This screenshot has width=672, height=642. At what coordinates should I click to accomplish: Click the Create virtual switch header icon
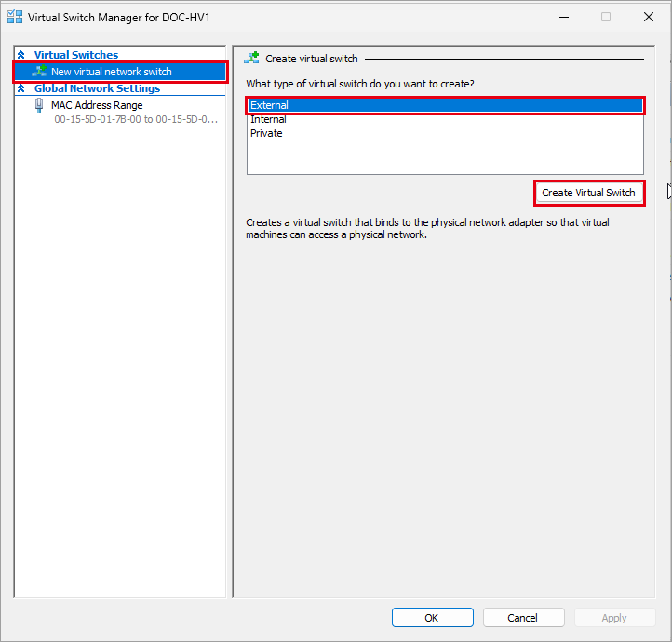point(251,59)
